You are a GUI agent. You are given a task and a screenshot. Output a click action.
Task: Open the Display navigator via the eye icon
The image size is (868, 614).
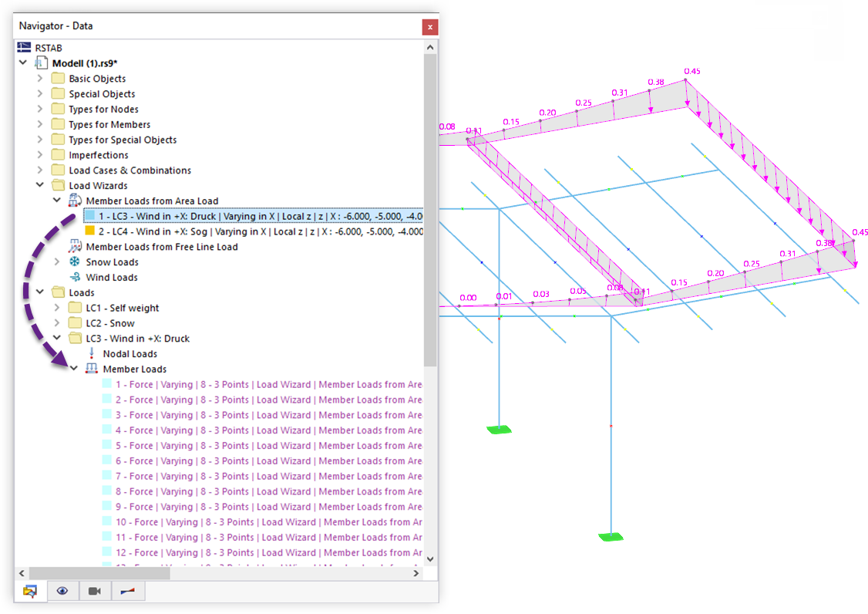tap(62, 590)
